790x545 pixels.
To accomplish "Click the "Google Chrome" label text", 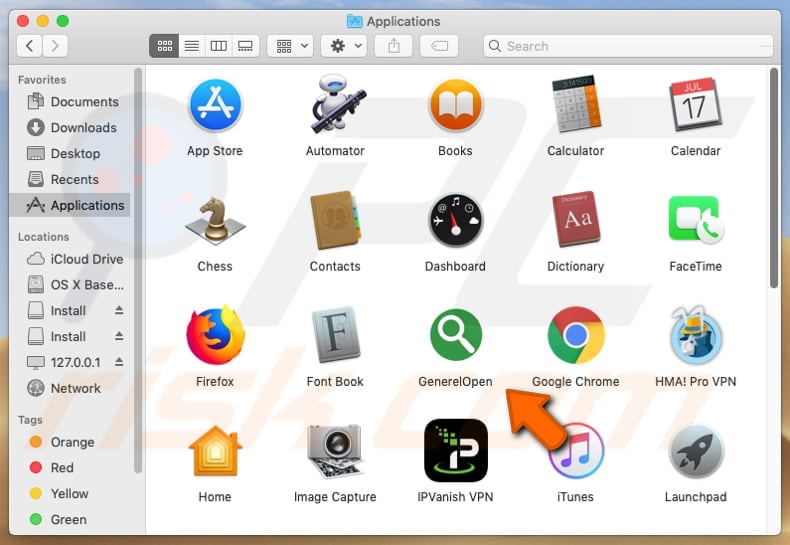I will (x=576, y=382).
